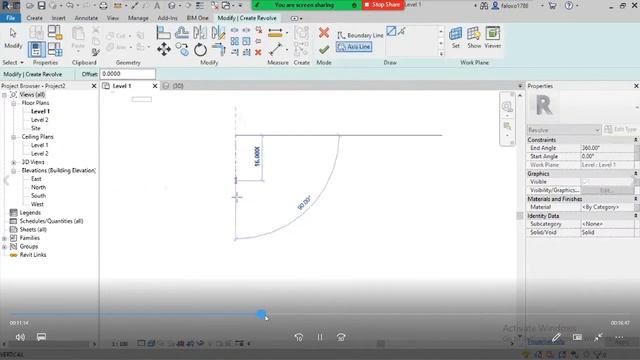640x360 pixels.
Task: Click the Save icon in quick access toolbar
Action: click(x=41, y=6)
